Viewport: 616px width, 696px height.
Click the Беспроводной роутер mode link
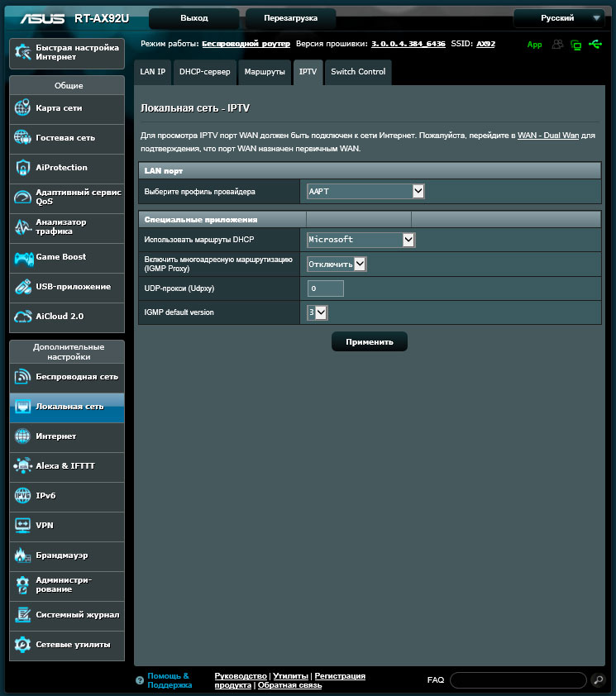(x=246, y=44)
